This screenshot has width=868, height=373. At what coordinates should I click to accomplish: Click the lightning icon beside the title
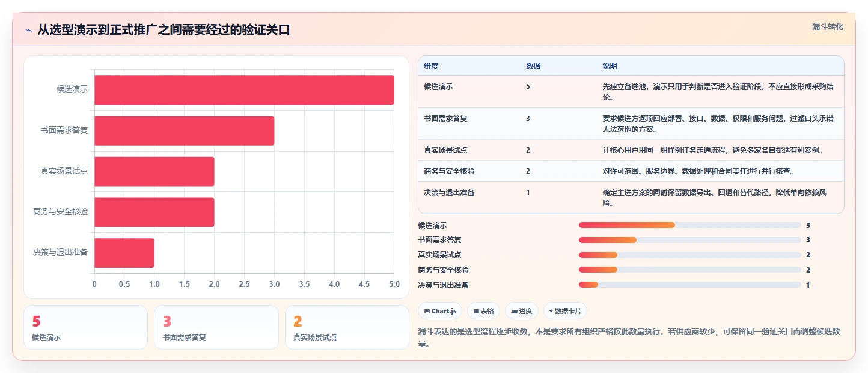click(x=29, y=30)
